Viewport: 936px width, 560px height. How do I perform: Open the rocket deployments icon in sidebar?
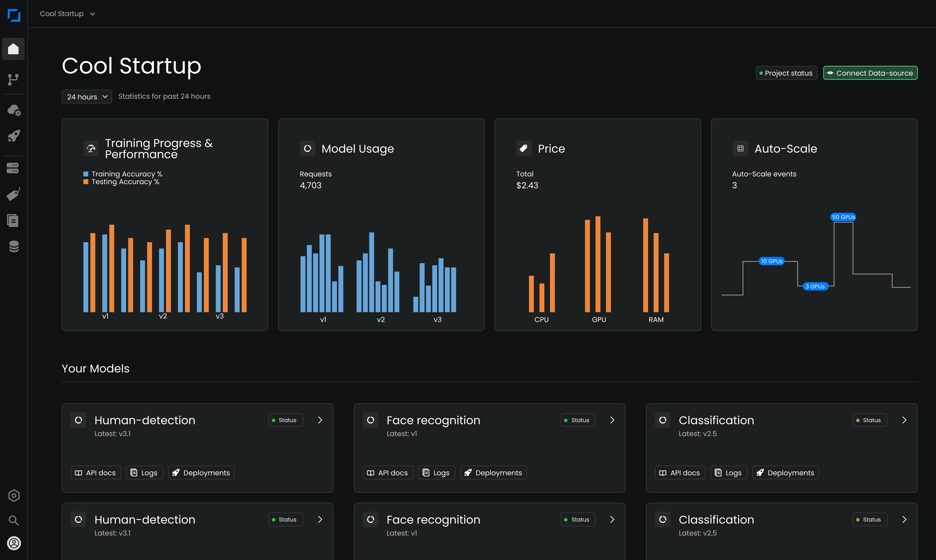pos(14,136)
